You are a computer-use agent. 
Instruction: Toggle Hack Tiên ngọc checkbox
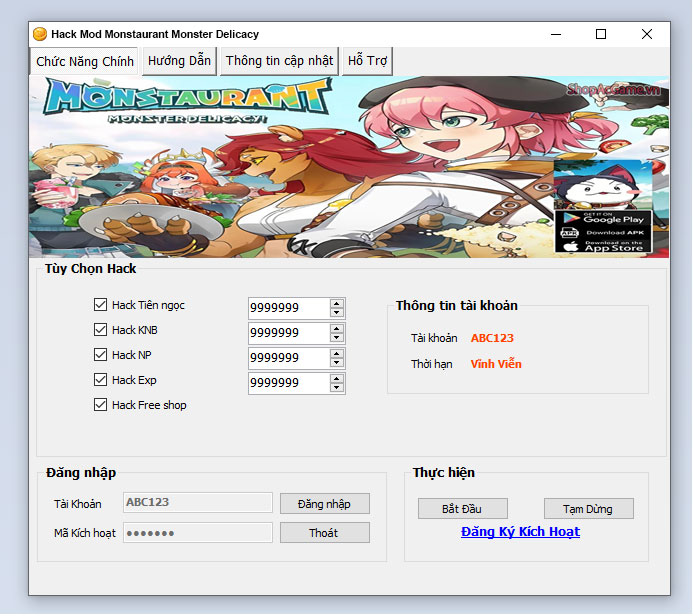tap(100, 304)
